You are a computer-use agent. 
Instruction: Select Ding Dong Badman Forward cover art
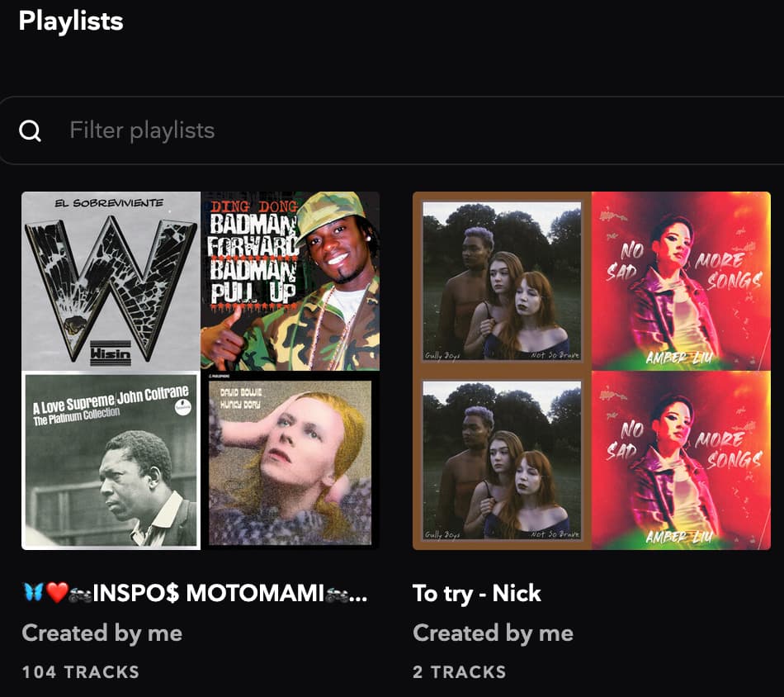pyautogui.click(x=290, y=281)
